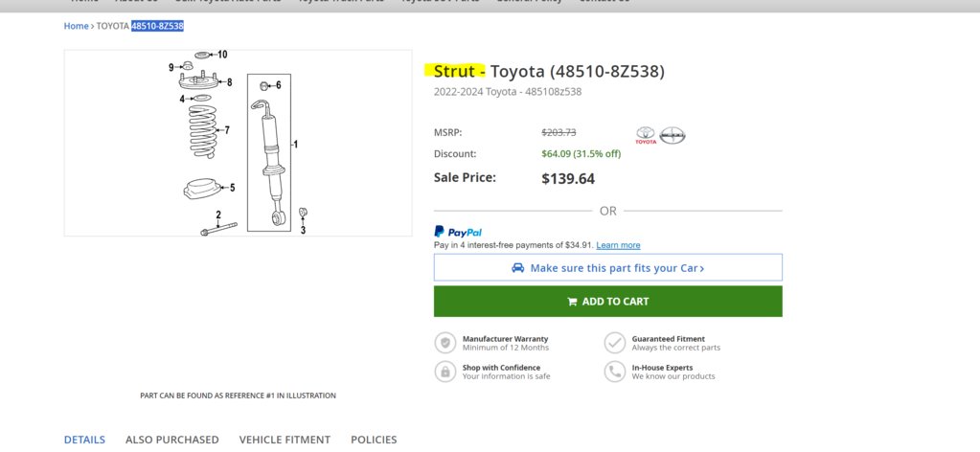Open the POLICIES tab
Screen dimensions: 980x452
(374, 440)
